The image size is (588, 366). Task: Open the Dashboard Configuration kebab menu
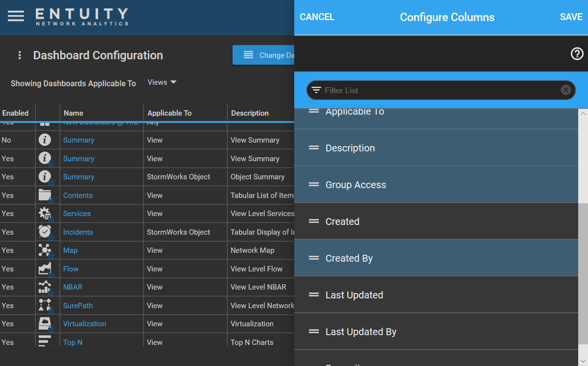[x=20, y=55]
